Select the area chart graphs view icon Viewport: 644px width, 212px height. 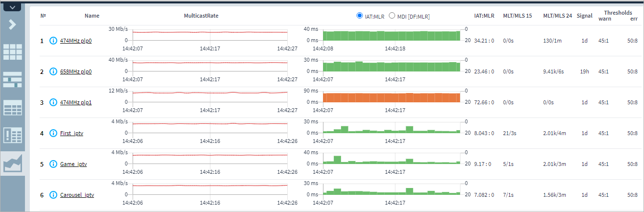[13, 164]
